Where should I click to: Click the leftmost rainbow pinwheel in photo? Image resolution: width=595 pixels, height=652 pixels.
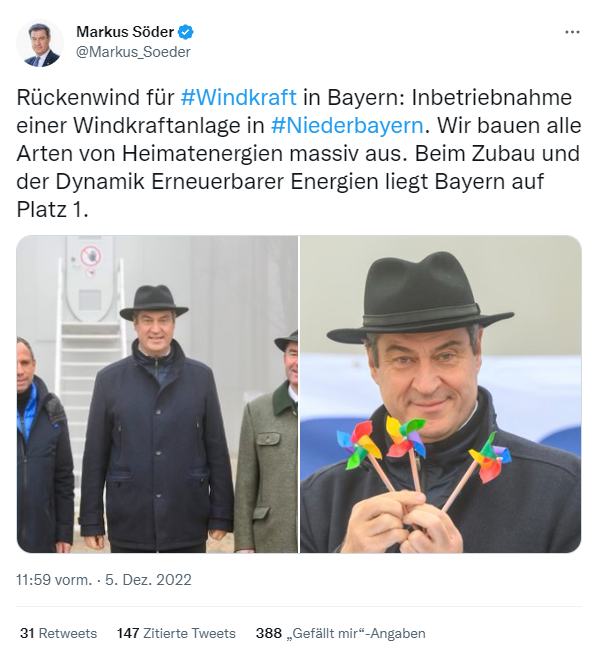click(360, 443)
